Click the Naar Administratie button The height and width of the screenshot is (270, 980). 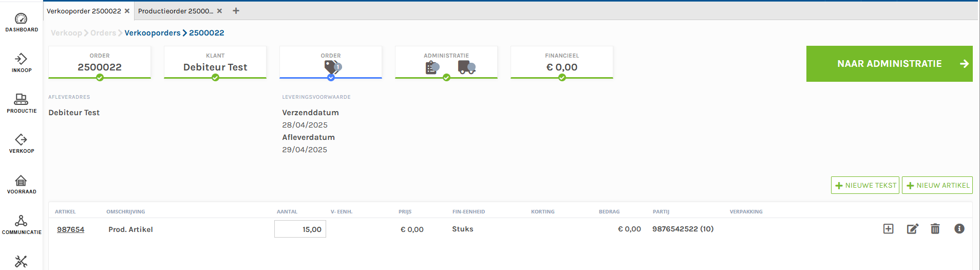pyautogui.click(x=889, y=64)
